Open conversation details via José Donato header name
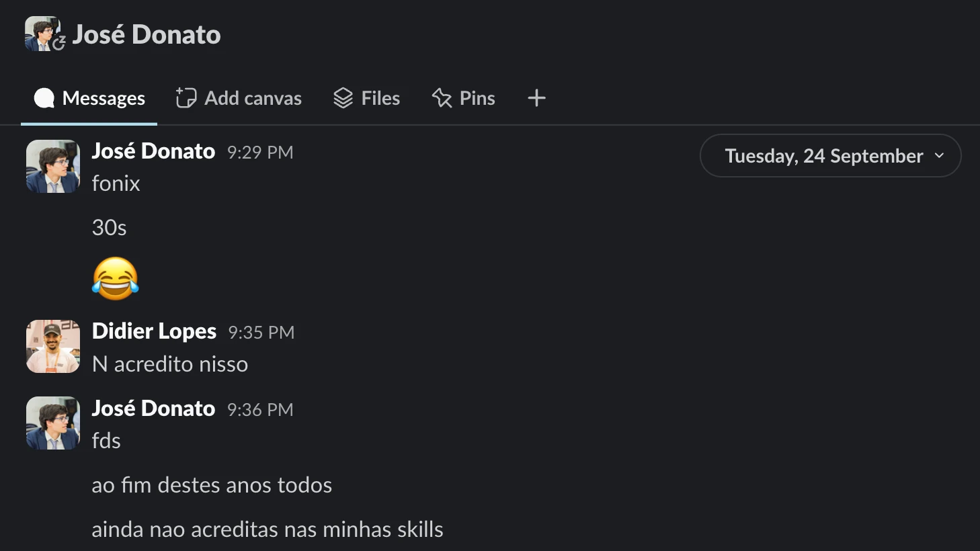Screen dimensions: 980x551 tap(147, 34)
